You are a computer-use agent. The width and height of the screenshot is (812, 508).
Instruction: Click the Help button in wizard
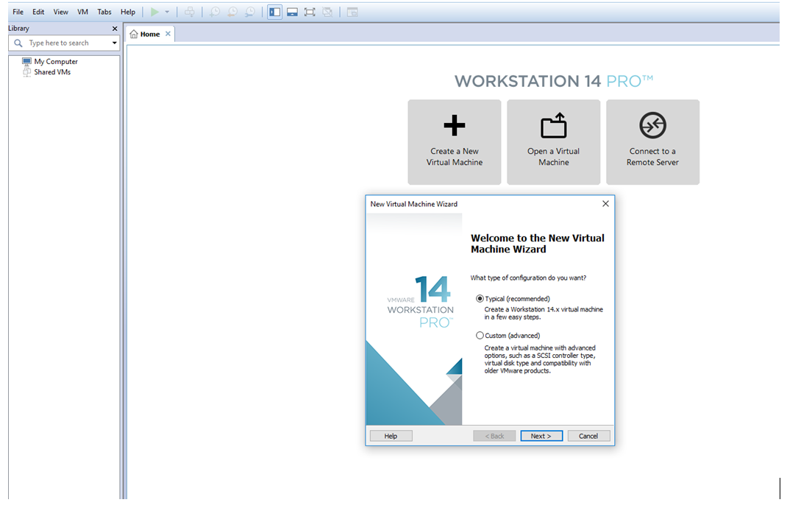click(391, 436)
